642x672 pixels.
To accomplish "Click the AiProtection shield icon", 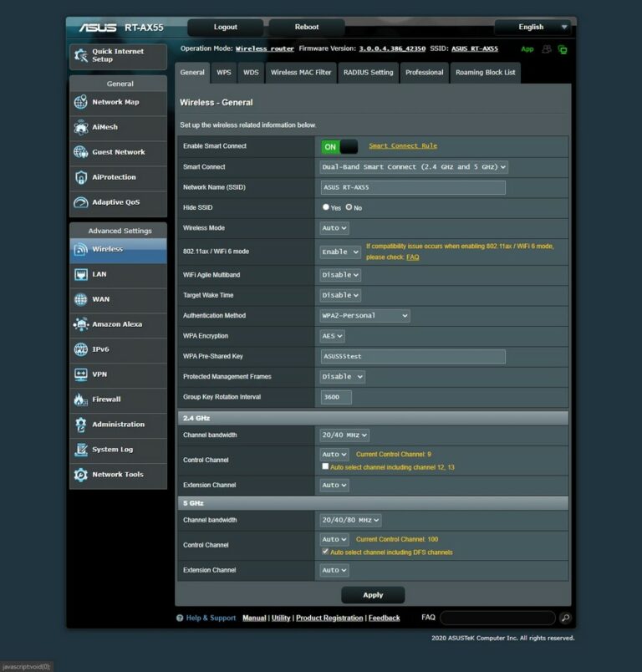I will tap(80, 177).
